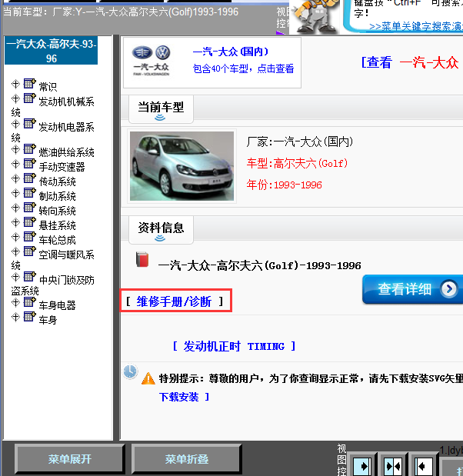Expand the 车身电器 tree node
Image resolution: width=463 pixels, height=476 pixels.
(x=15, y=302)
